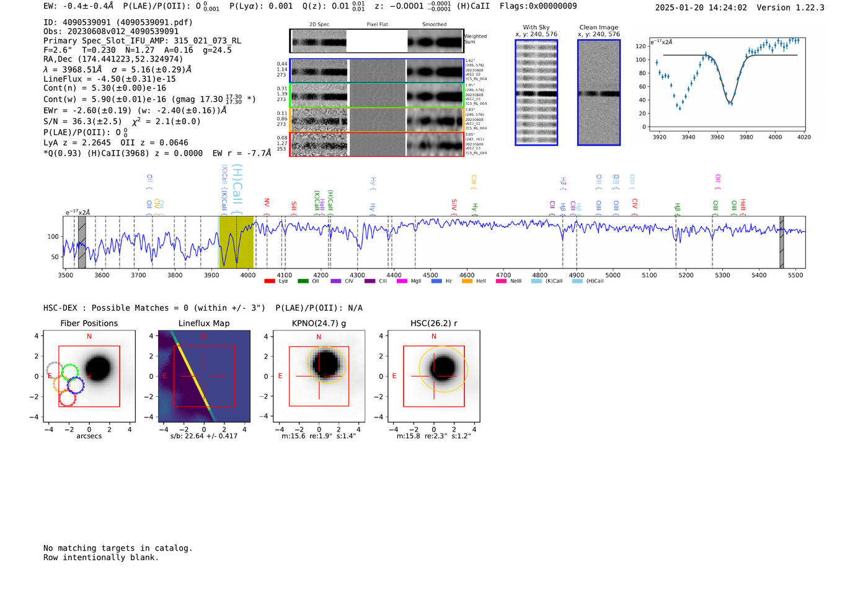
Task: Click the 'EW: -0.4±-0.4Å' header value
Action: pos(78,6)
